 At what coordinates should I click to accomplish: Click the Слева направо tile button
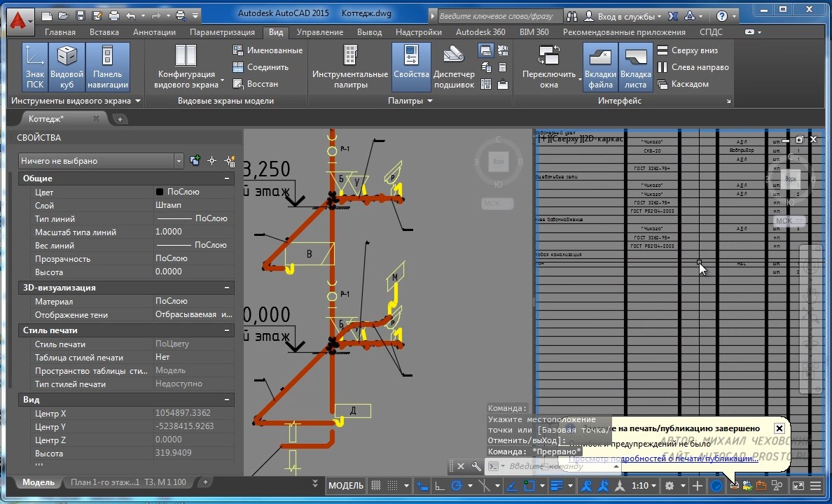pos(693,66)
